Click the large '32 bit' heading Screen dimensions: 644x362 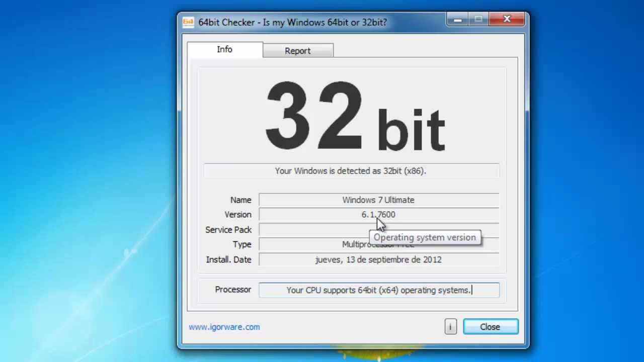point(355,116)
